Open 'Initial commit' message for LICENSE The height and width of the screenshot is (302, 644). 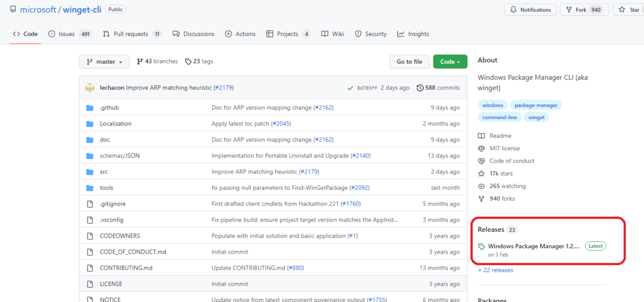(230, 284)
